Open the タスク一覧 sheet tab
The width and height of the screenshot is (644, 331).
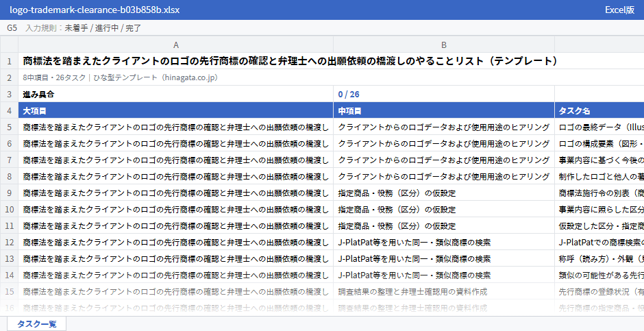(36, 323)
